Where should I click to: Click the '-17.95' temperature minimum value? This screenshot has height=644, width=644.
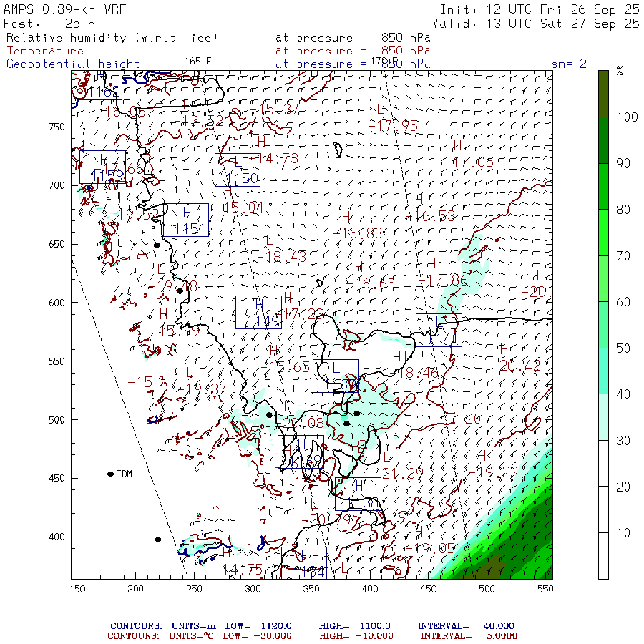[393, 126]
